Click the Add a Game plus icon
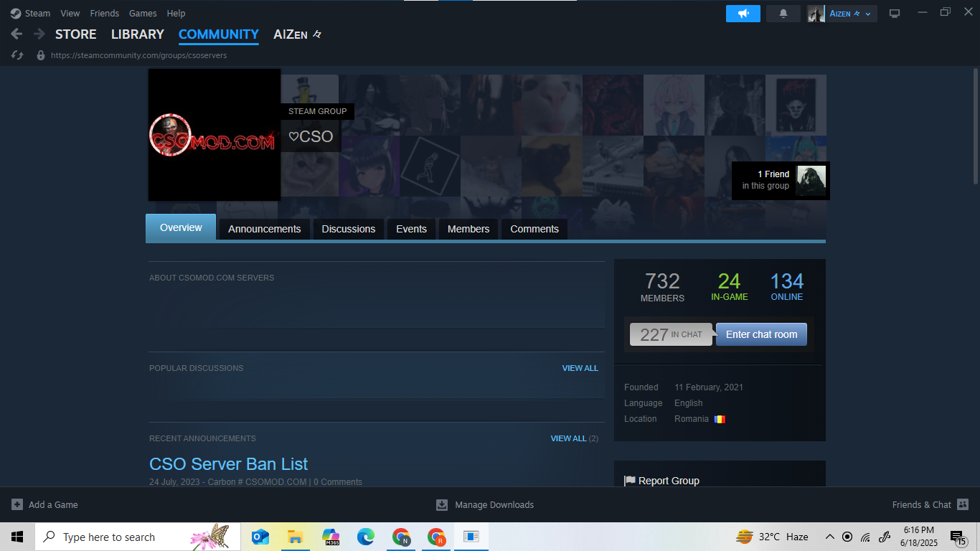The height and width of the screenshot is (551, 980). pyautogui.click(x=17, y=505)
